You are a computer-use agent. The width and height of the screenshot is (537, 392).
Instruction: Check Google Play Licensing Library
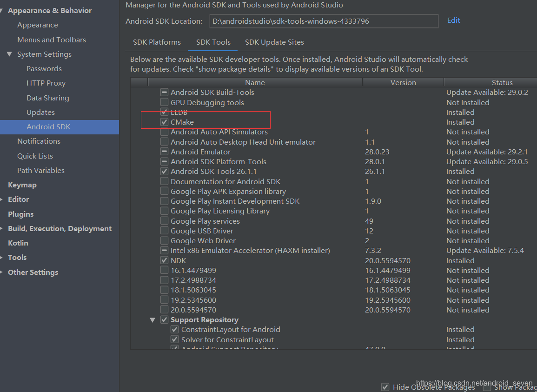pyautogui.click(x=165, y=211)
